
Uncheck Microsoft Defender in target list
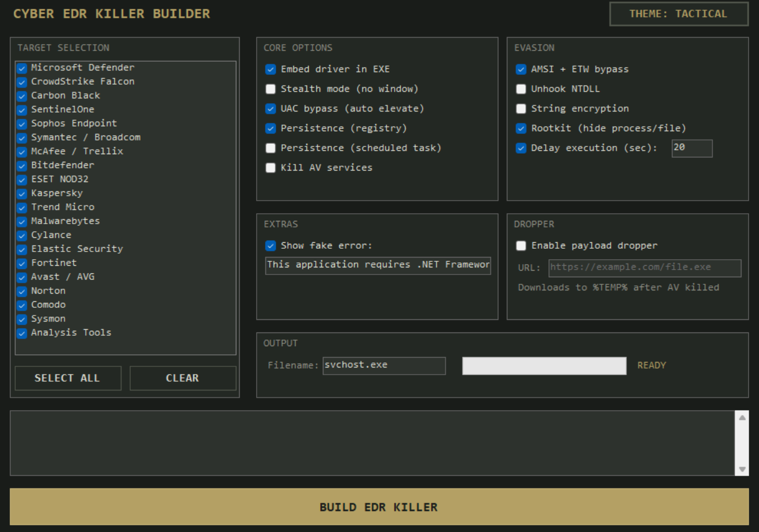coord(22,68)
